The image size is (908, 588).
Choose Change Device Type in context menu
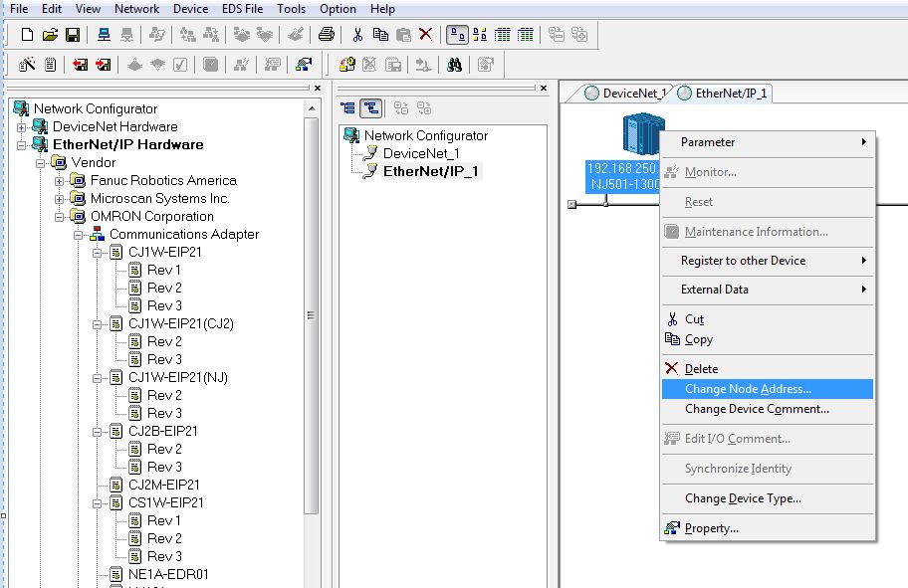[x=768, y=498]
